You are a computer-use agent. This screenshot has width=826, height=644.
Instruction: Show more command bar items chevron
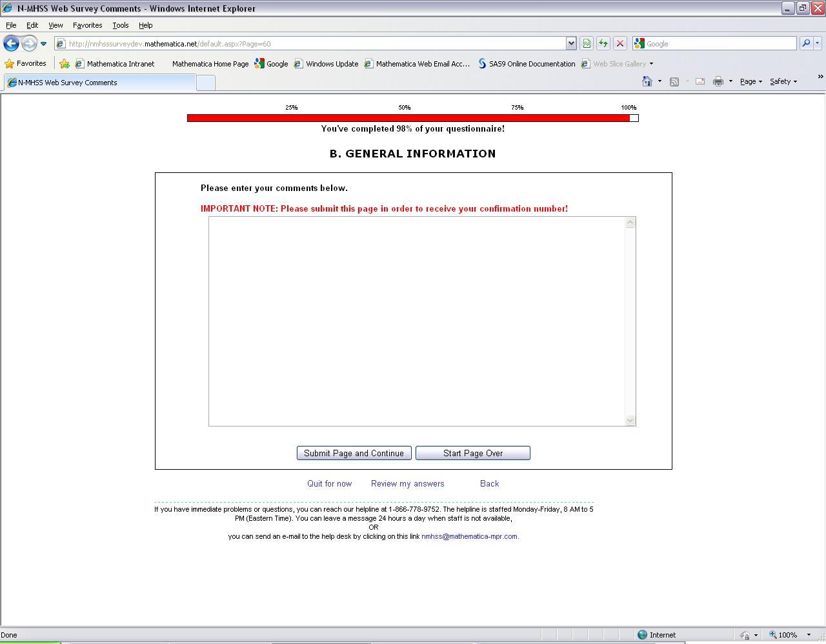coord(820,77)
